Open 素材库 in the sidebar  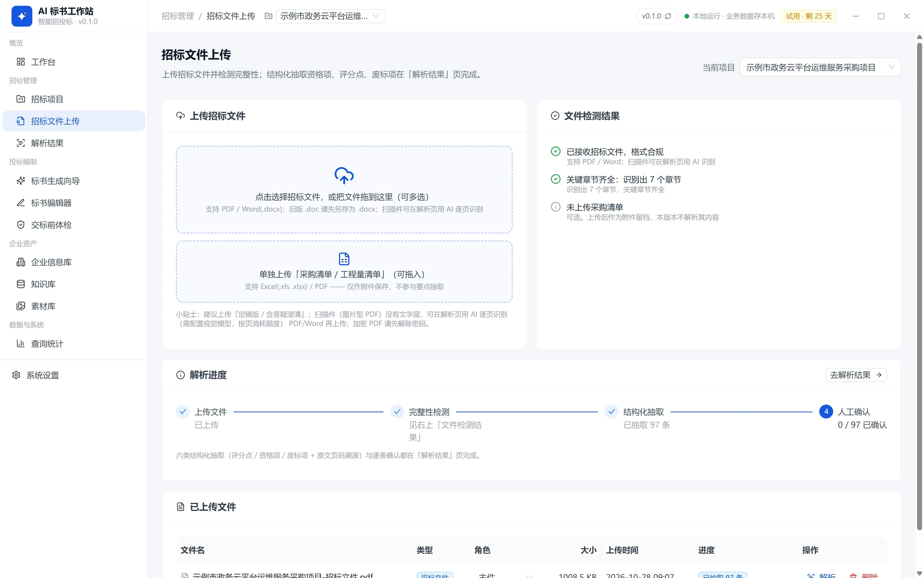click(x=74, y=306)
